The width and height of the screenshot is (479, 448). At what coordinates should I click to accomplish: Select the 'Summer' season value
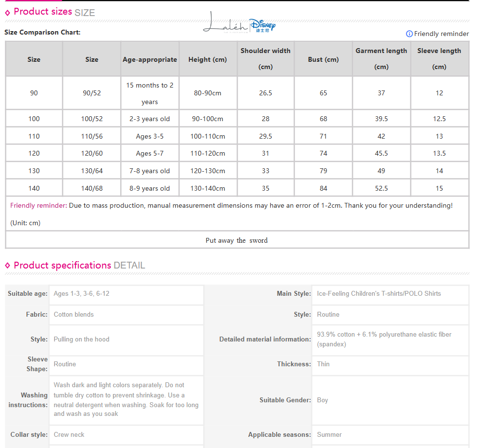pos(329,434)
